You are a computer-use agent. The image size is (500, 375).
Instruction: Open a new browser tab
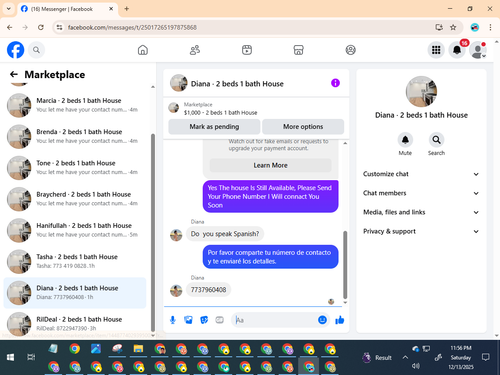point(126,9)
